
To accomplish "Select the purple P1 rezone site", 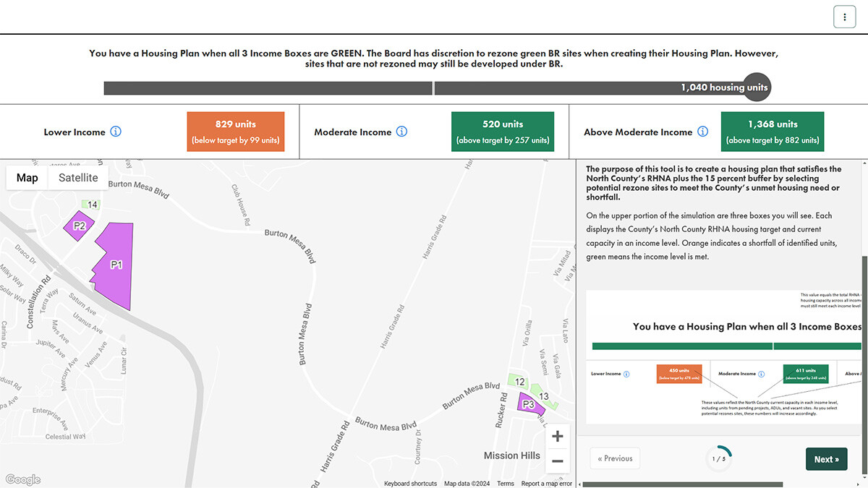I will pos(116,264).
